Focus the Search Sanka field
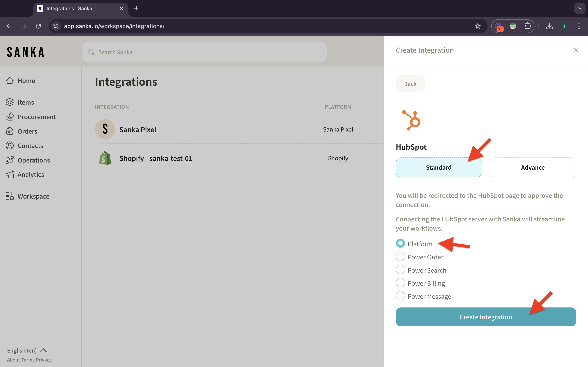Viewport: 588px width, 367px height. (x=204, y=52)
